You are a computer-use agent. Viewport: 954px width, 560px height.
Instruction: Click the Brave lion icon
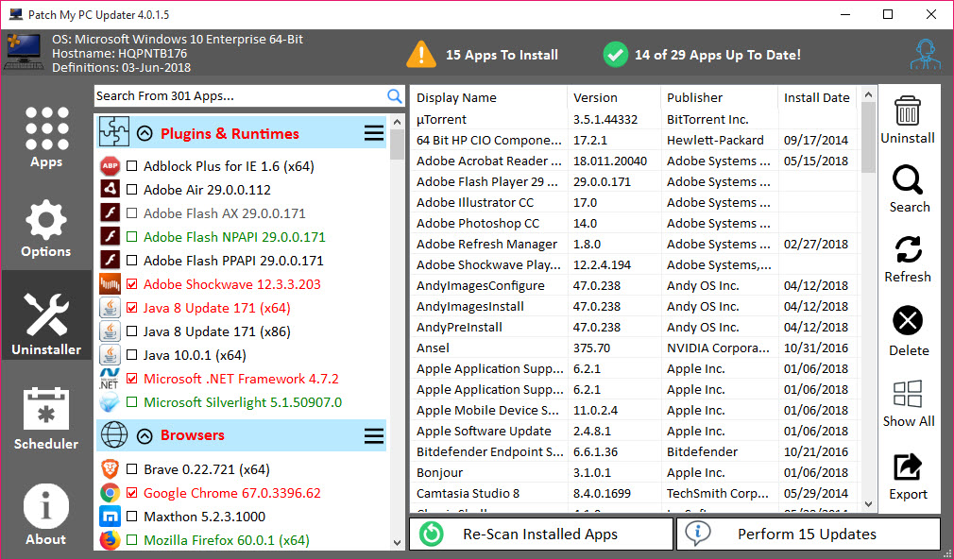(111, 468)
